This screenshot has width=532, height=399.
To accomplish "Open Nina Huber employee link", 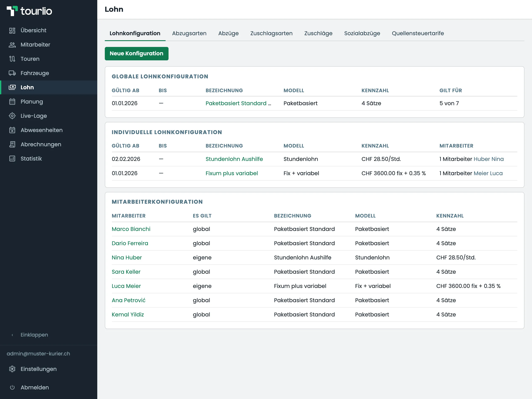I will [127, 258].
